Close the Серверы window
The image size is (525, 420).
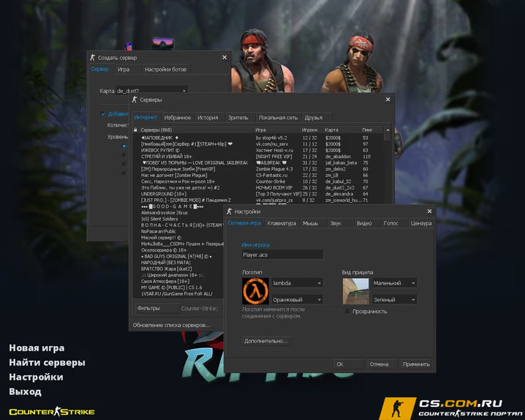coord(388,100)
